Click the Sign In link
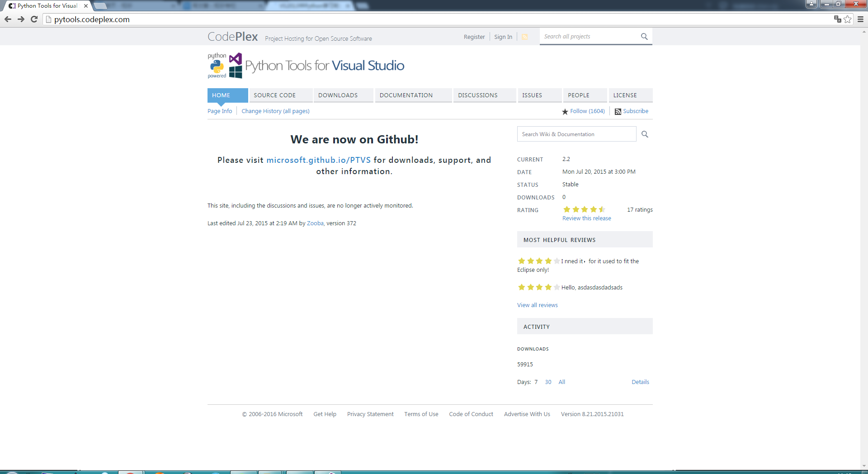This screenshot has width=868, height=474. pyautogui.click(x=503, y=37)
